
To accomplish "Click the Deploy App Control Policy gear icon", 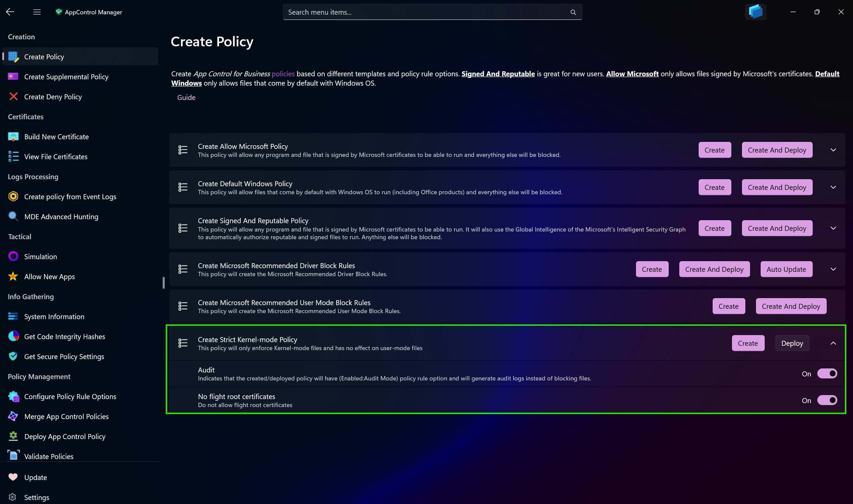I will 13,436.
